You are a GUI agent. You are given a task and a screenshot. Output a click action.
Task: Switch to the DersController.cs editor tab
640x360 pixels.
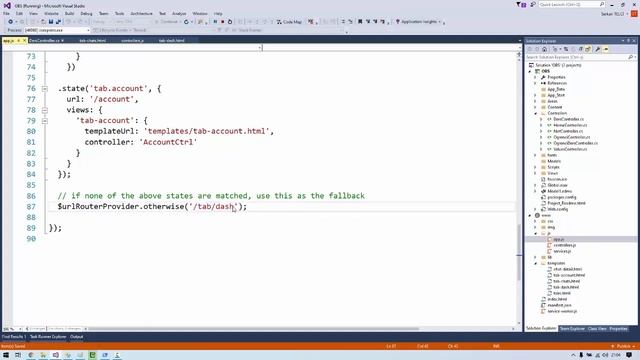[44, 40]
